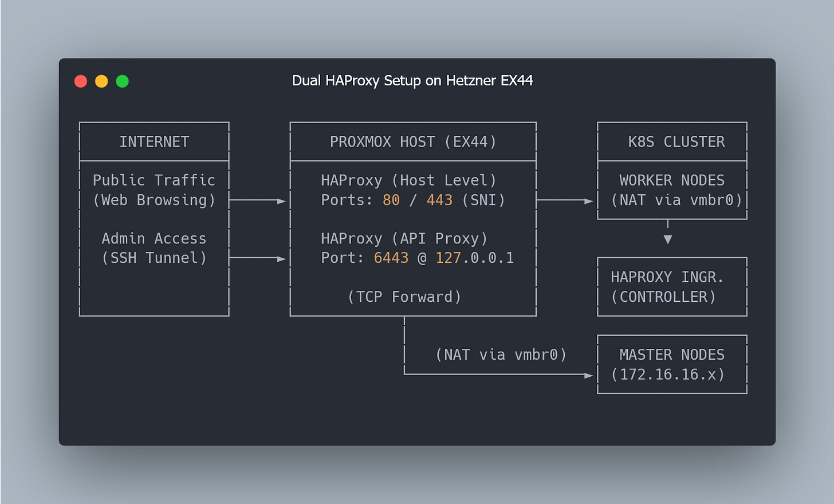Click the title "Dual HAProxy Setup on Hetzner EX44"
This screenshot has height=504, width=834.
click(412, 81)
